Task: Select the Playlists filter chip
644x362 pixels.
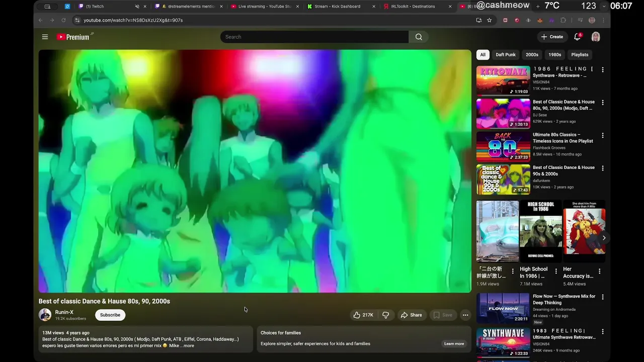Action: 580,55
